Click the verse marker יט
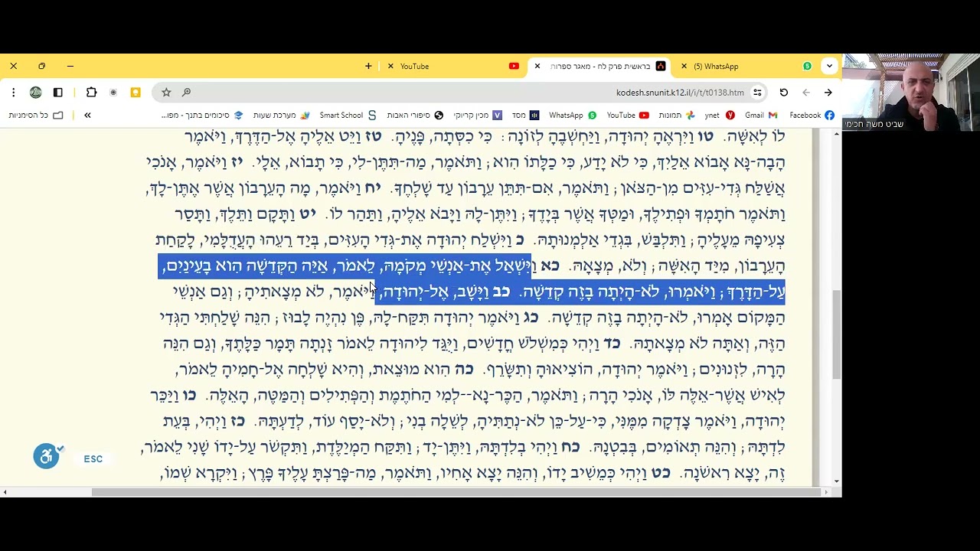 (x=307, y=214)
